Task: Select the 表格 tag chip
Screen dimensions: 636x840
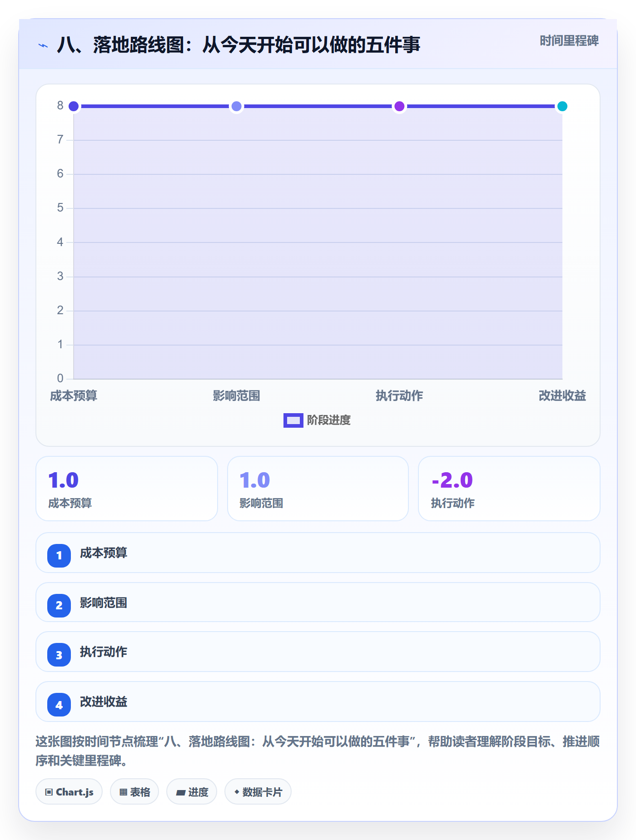Action: (134, 791)
